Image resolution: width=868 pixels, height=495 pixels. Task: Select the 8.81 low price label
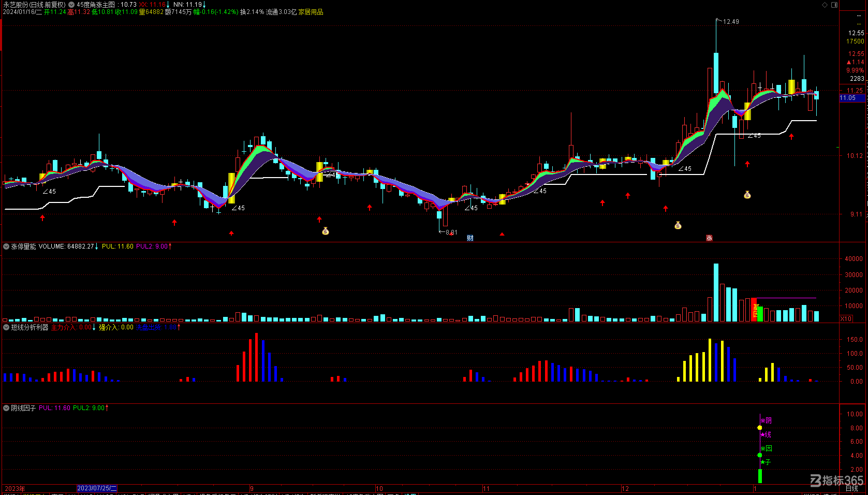pos(451,232)
